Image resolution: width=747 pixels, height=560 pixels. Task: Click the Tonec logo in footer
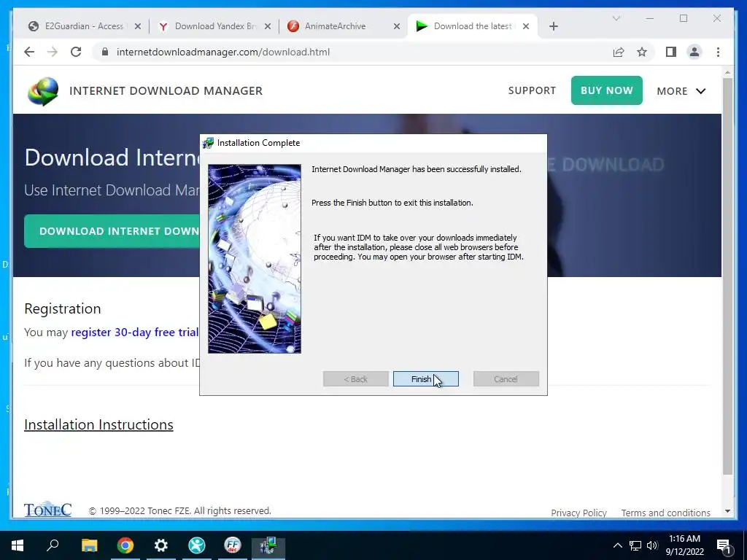click(x=47, y=509)
